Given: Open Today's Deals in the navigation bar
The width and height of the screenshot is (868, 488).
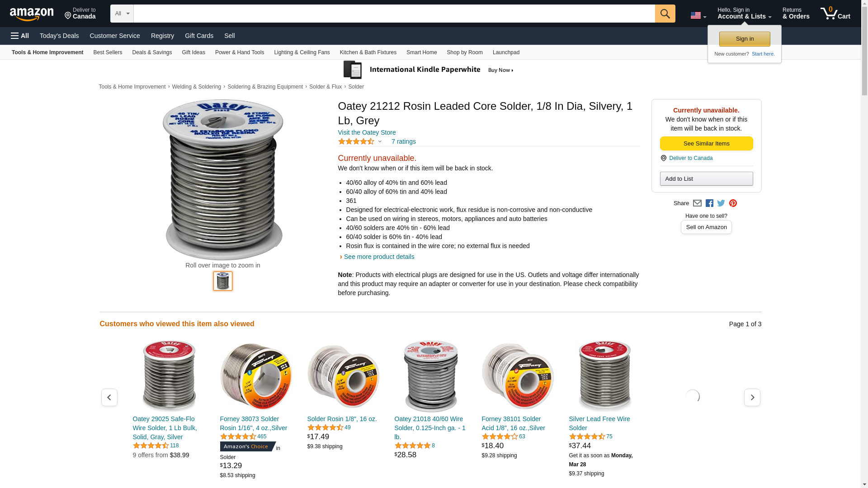Looking at the screenshot, I should click(x=59, y=36).
